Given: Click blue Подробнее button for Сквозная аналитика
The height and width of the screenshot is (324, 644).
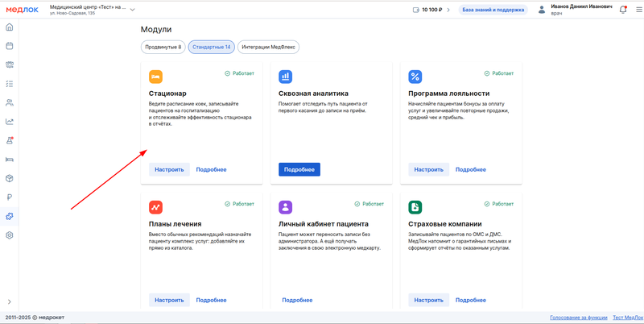Looking at the screenshot, I should 299,169.
